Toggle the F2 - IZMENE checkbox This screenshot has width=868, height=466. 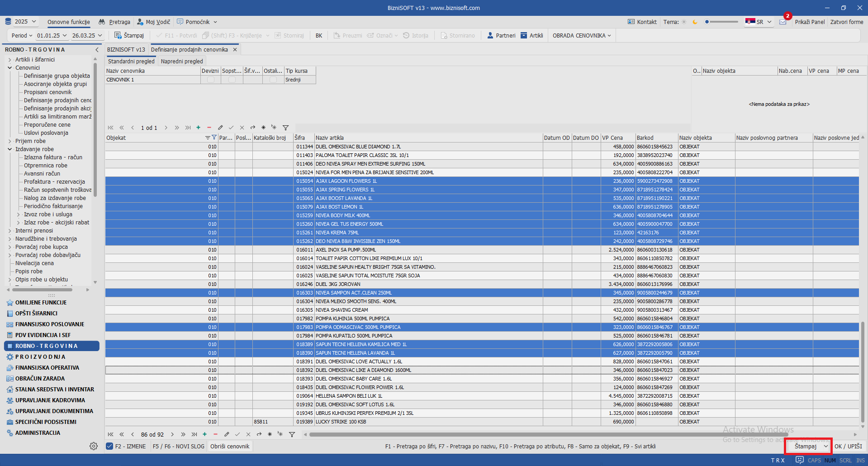[109, 446]
